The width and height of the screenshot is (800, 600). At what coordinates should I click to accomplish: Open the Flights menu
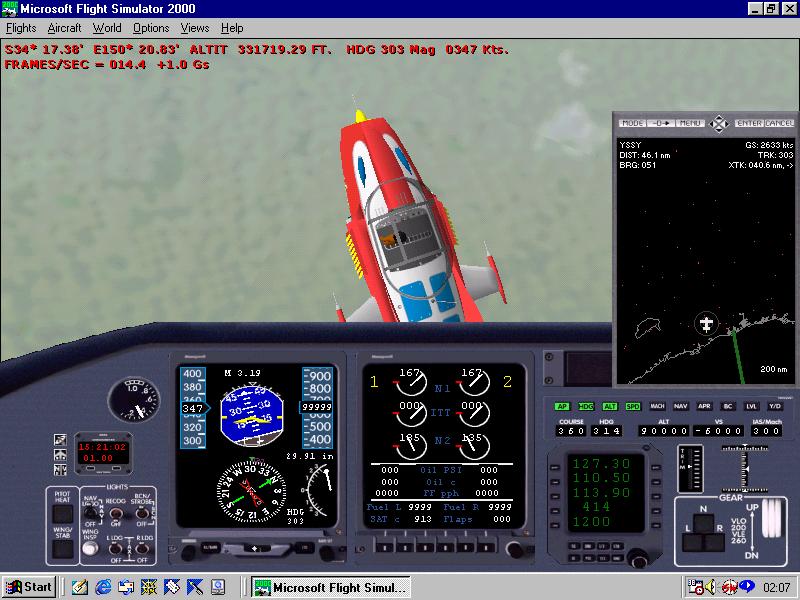coord(21,28)
